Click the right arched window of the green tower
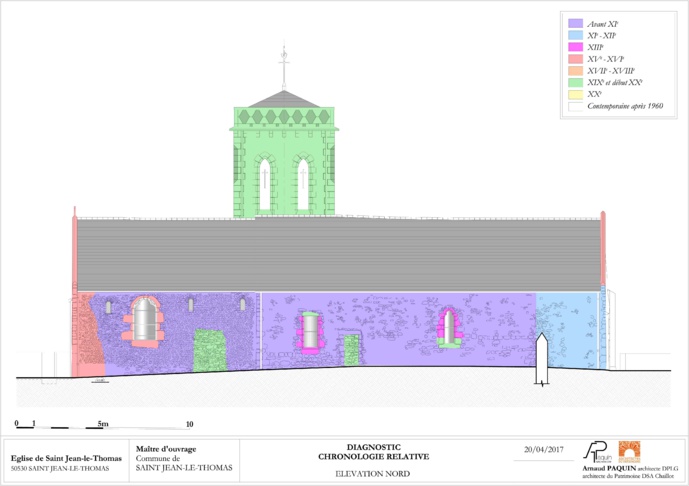Screen dimensions: 689x486 point(302,184)
